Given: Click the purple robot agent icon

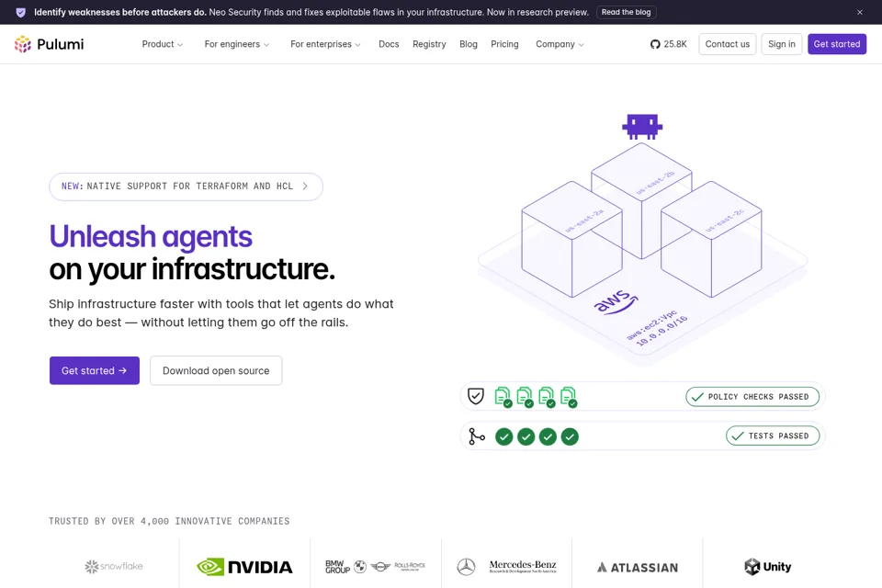Looking at the screenshot, I should [642, 126].
